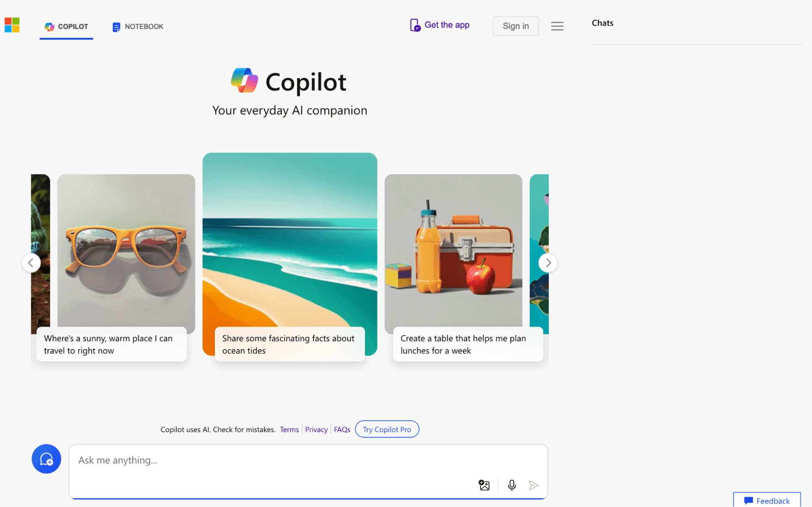Click the Microsoft logo
Image resolution: width=812 pixels, height=507 pixels.
(12, 25)
